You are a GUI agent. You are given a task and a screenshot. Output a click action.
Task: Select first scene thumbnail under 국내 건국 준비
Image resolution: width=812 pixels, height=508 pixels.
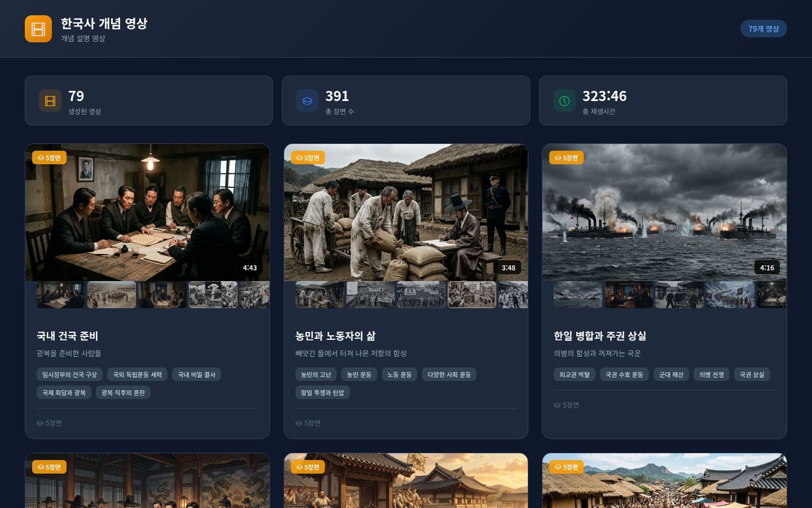coord(61,295)
